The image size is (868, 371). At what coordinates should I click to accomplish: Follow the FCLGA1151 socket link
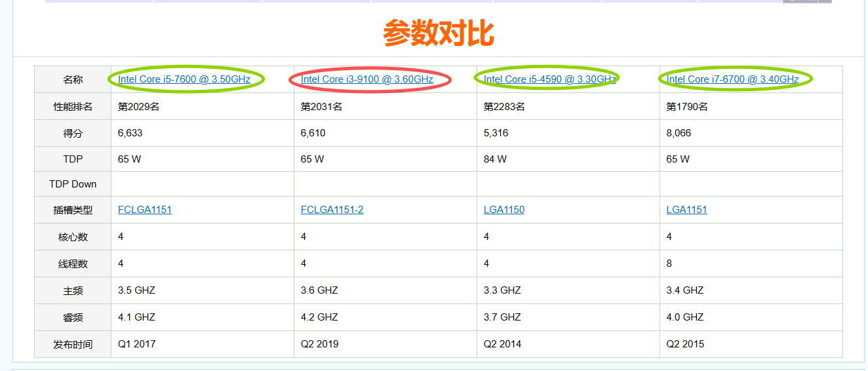pos(145,210)
